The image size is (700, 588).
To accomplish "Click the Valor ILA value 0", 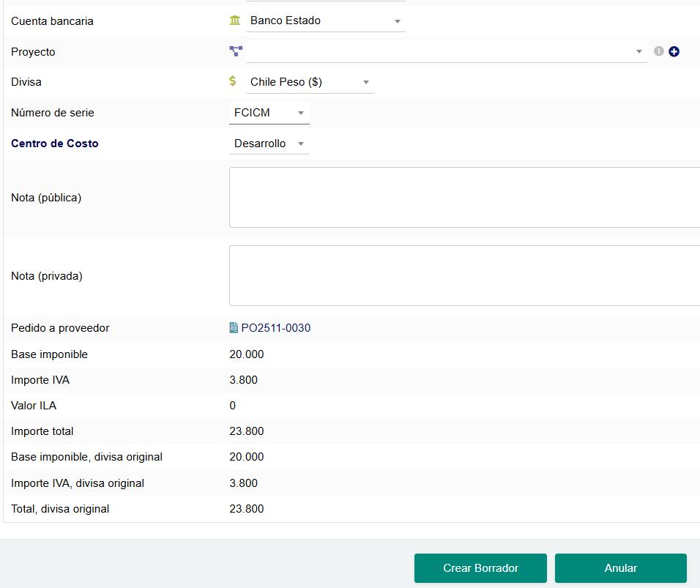I will (x=233, y=406).
